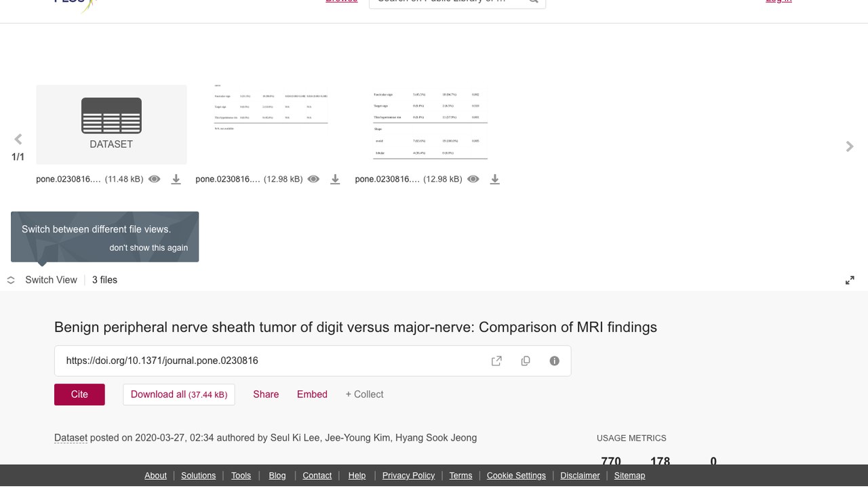Click the USAGE METRICS heading
This screenshot has width=868, height=488.
pos(631,439)
